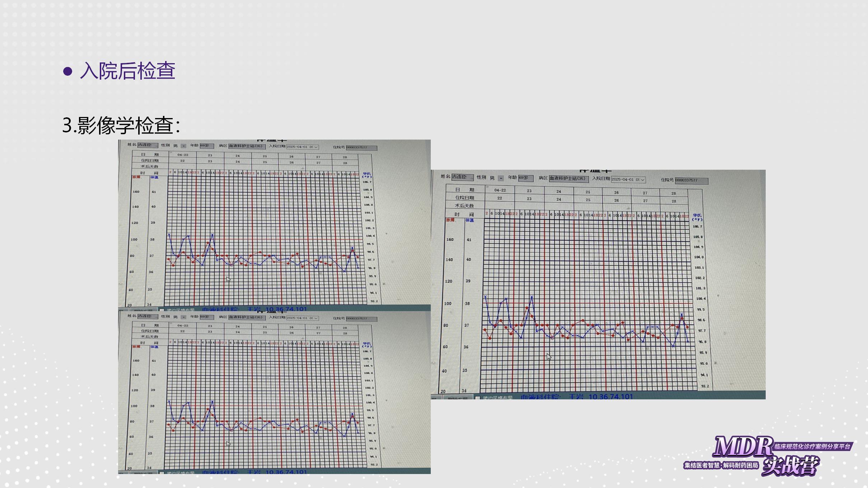This screenshot has width=868, height=488.
Task: Open gender dropdown in right chart
Action: (x=501, y=178)
